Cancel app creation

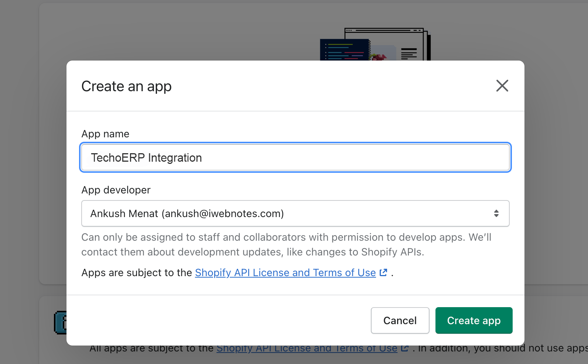point(400,320)
